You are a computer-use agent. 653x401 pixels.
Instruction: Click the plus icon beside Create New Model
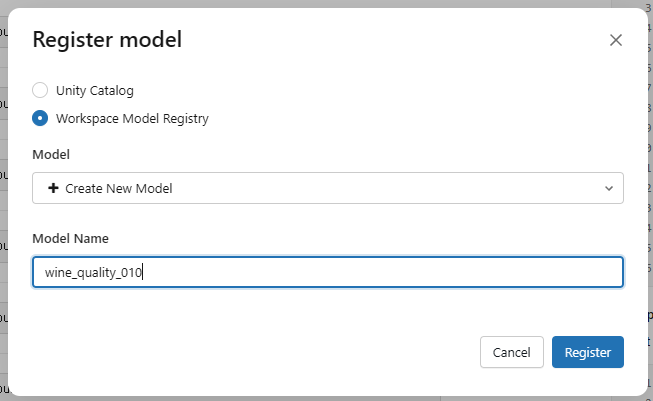54,188
